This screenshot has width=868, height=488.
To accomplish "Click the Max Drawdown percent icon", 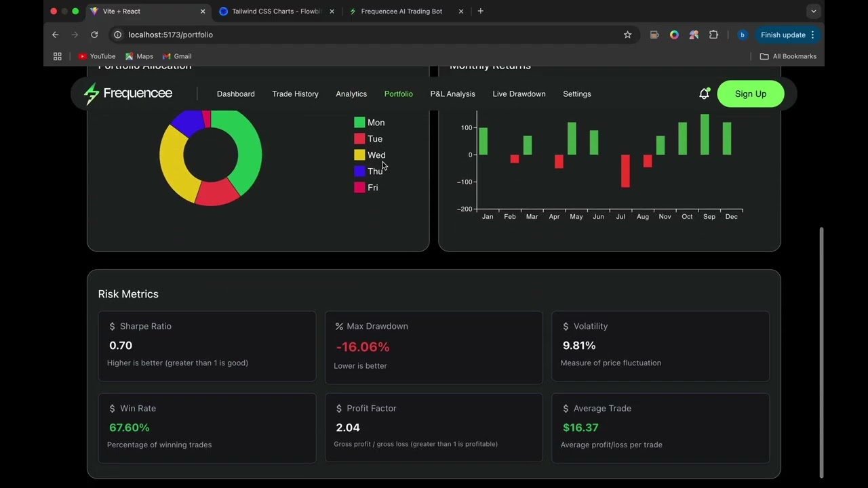I will click(x=339, y=326).
